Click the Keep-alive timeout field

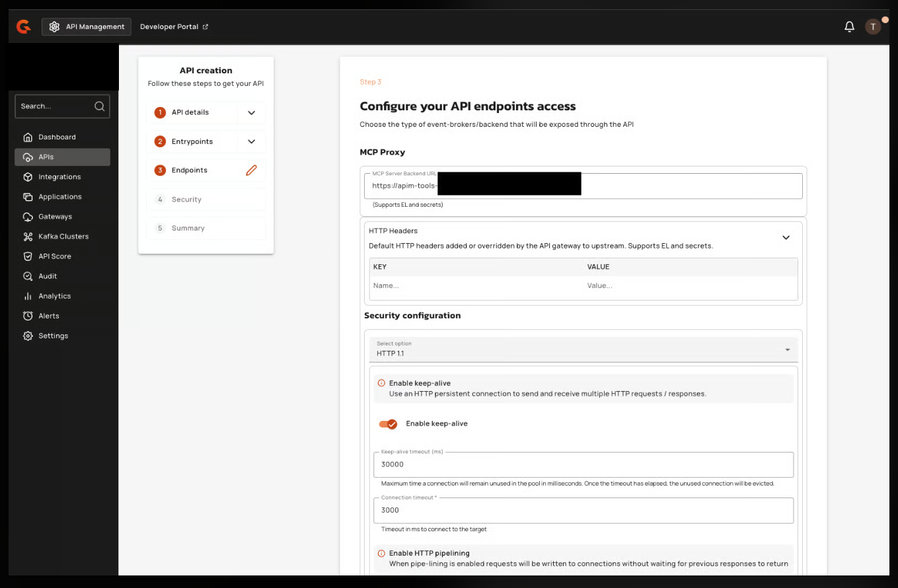click(x=583, y=464)
